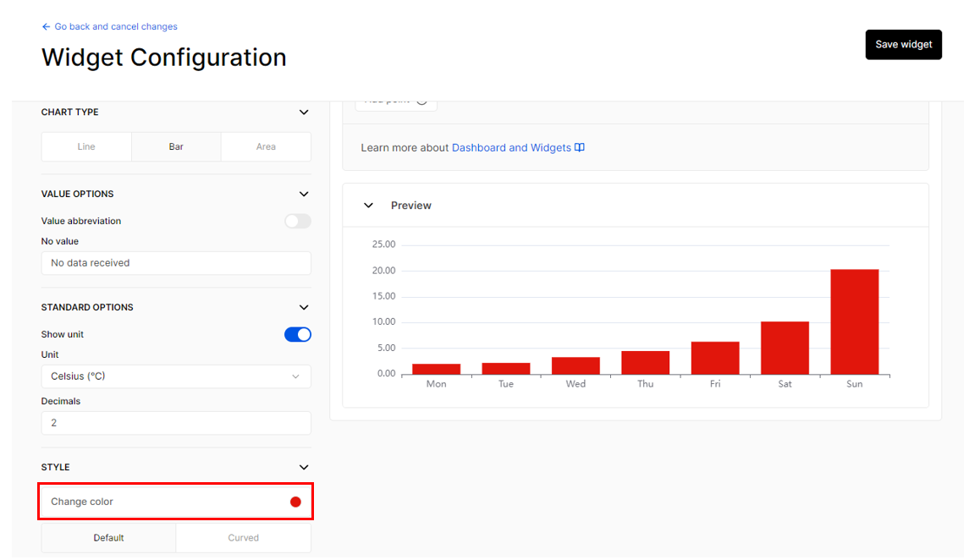Go back and cancel changes link

[116, 27]
